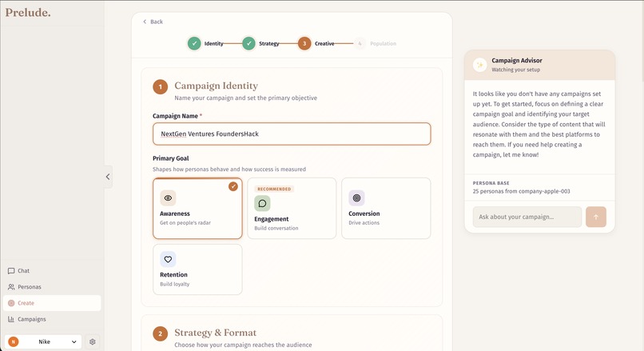
Task: Open the Identity step label
Action: point(214,43)
